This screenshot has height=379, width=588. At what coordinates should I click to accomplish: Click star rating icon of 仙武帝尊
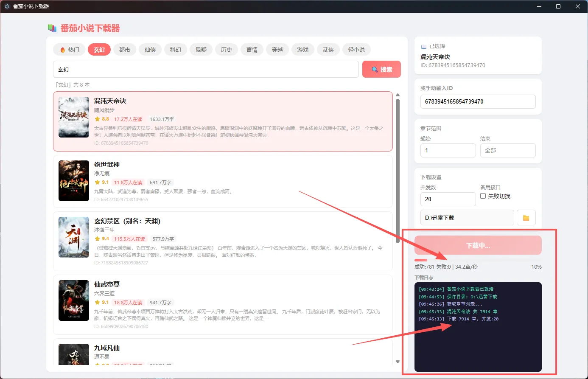97,303
